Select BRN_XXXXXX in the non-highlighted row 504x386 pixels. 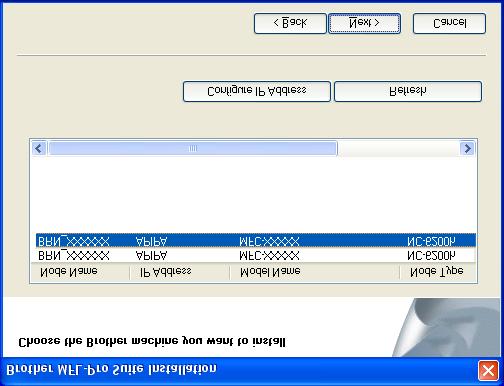pyautogui.click(x=74, y=256)
